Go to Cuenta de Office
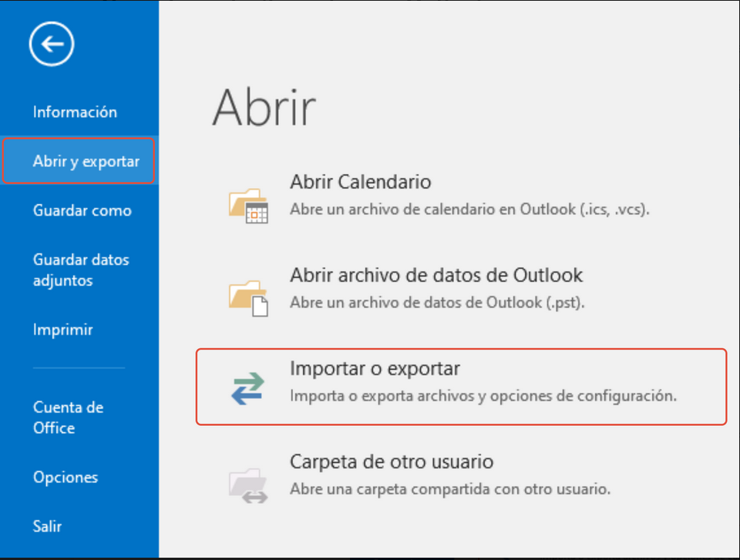This screenshot has width=740, height=560. coord(68,417)
